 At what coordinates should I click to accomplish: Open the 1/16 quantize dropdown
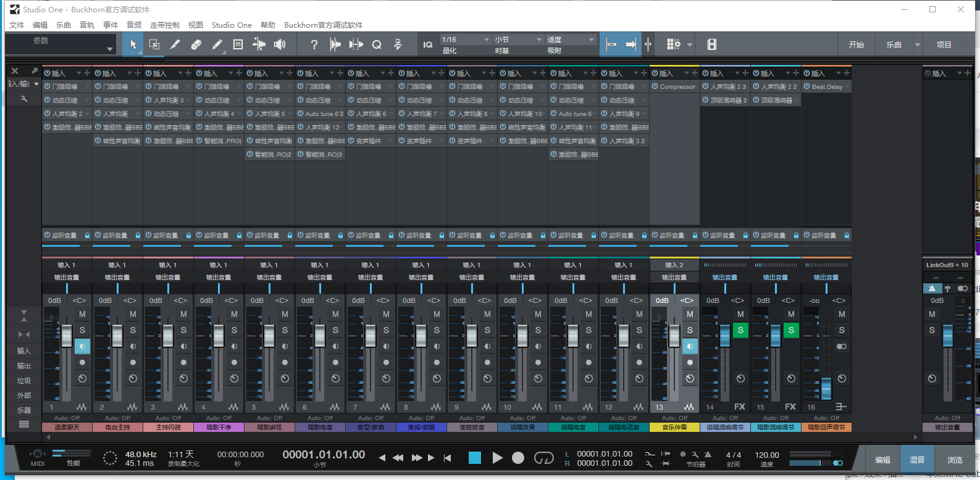pyautogui.click(x=466, y=39)
